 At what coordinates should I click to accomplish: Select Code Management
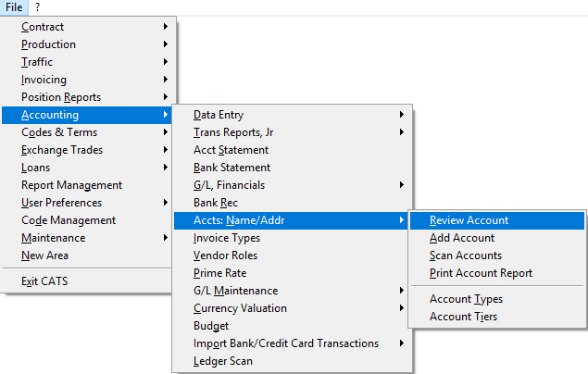click(x=87, y=220)
